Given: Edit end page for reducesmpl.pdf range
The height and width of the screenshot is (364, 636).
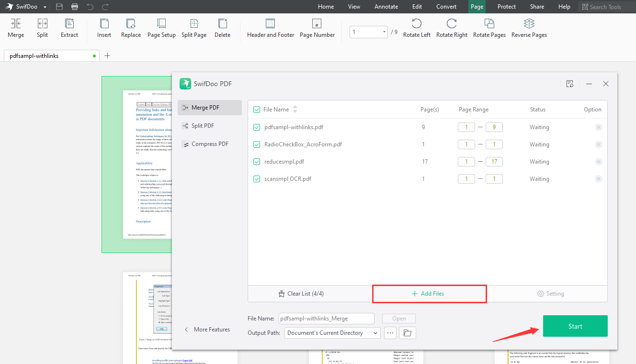Looking at the screenshot, I should 494,162.
